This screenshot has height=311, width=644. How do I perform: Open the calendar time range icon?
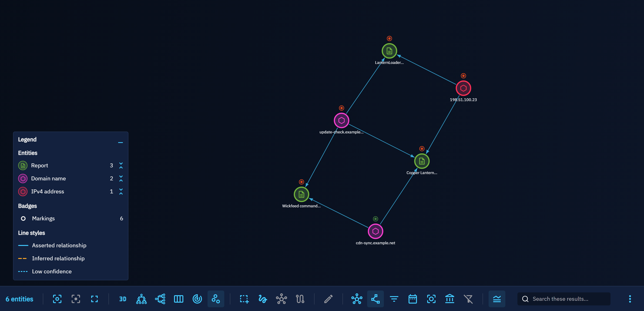(413, 299)
